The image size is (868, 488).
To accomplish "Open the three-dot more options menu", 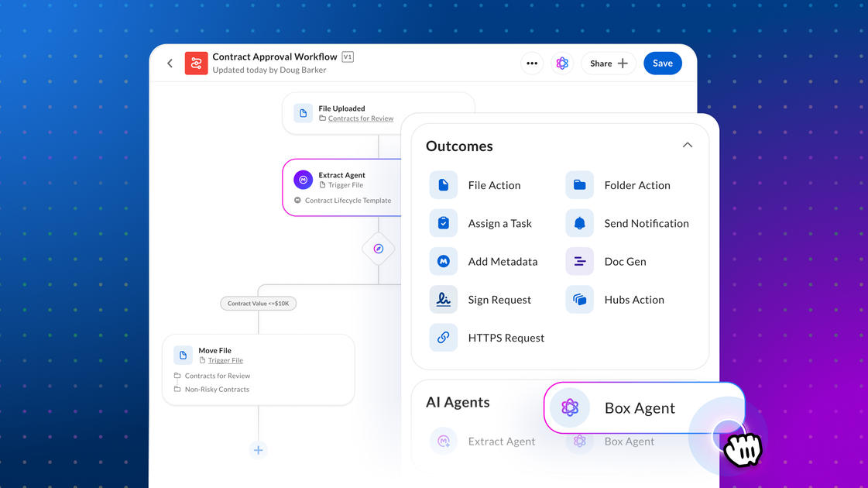I will coord(532,64).
